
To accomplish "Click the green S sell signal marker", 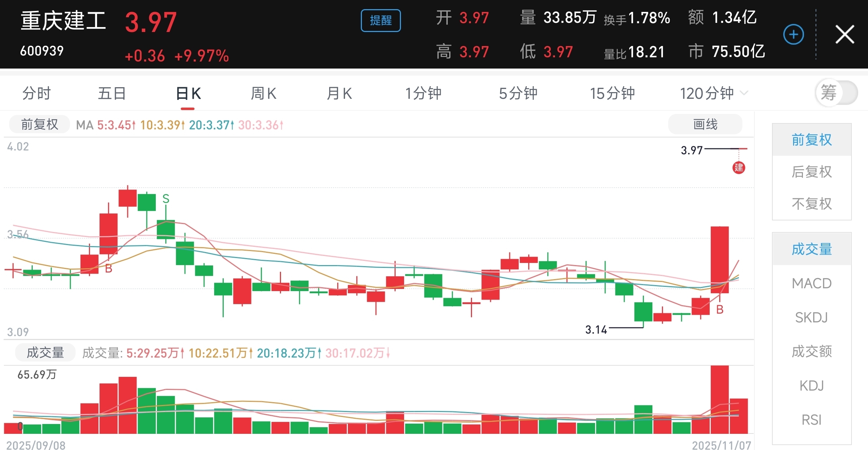I will point(166,199).
